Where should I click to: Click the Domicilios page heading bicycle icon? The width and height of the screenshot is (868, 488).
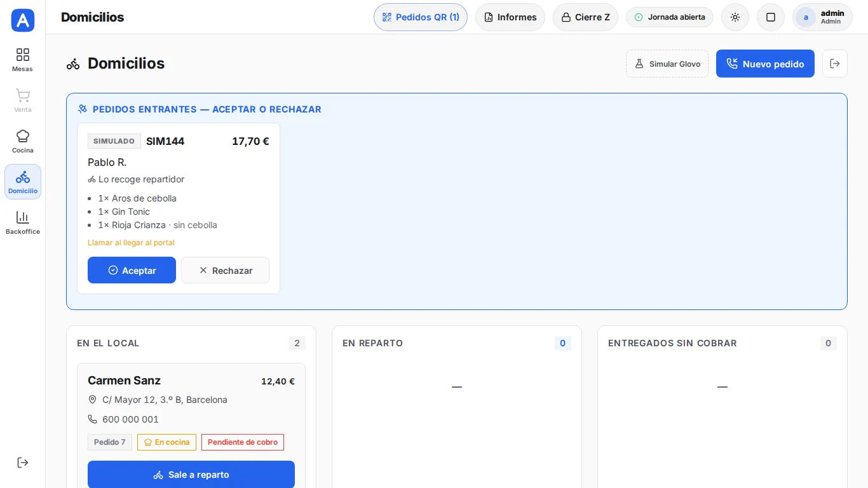(73, 64)
